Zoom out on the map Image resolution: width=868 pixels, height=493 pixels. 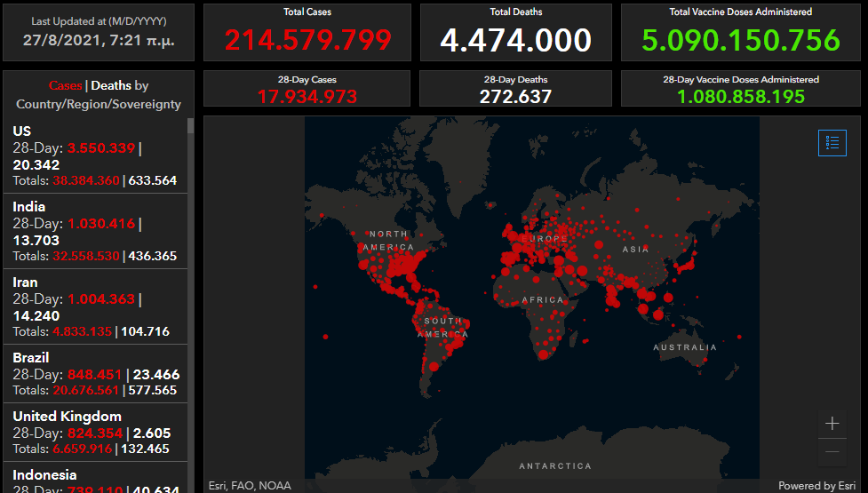pos(832,452)
